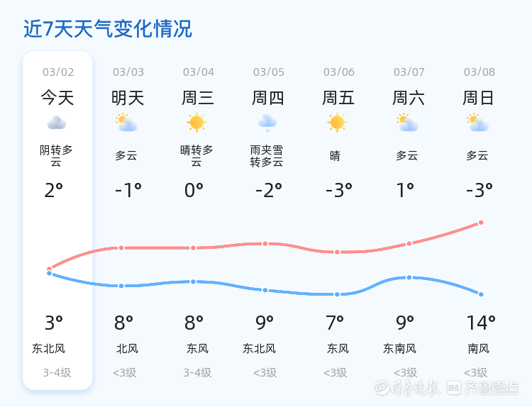The width and height of the screenshot is (532, 407).
Task: Click the 近7天天气变化情况 heading
Action: (108, 29)
